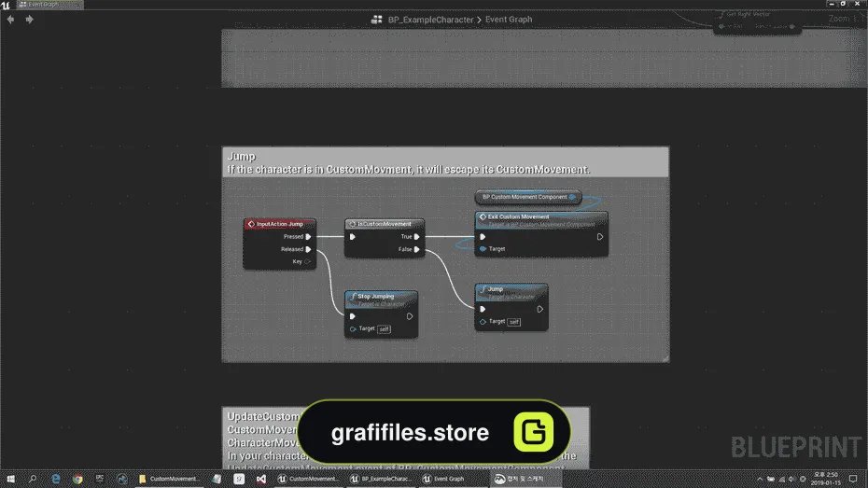The height and width of the screenshot is (488, 868).
Task: Open Visual Studio from taskbar
Action: tap(260, 480)
